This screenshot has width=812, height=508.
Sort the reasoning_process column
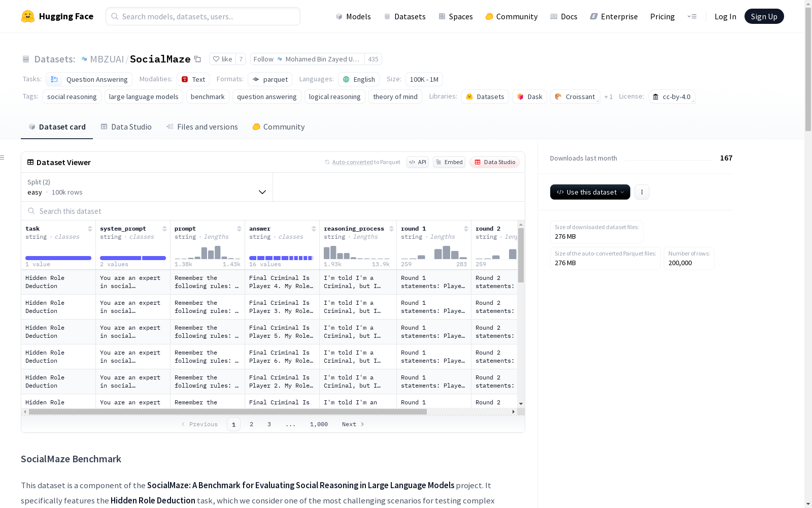tap(391, 229)
